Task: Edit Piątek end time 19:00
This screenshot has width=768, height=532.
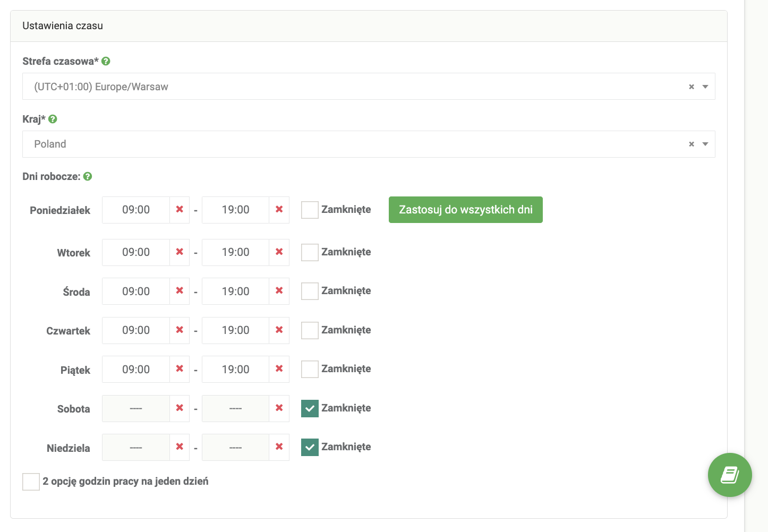Action: pyautogui.click(x=236, y=369)
